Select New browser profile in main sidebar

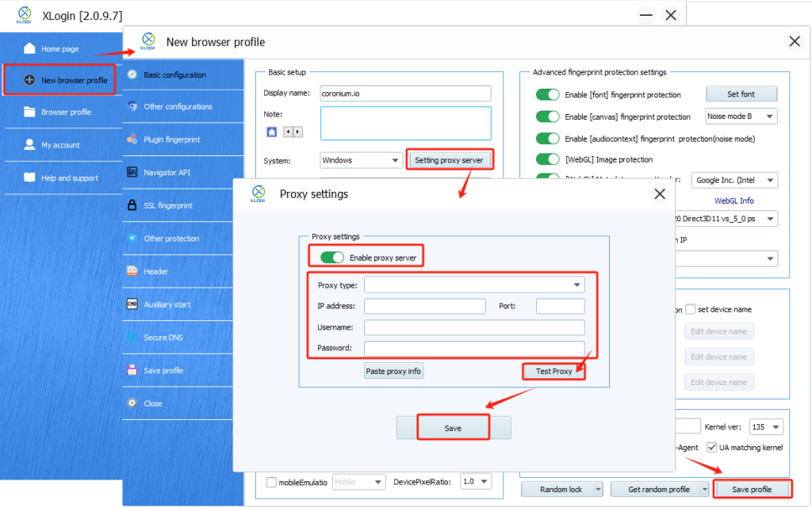pos(59,80)
